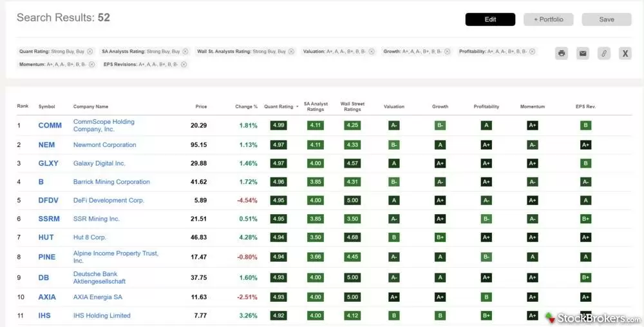Click SSRM's B- Profitability grade badge
Screen dimensions: 644x327
(x=486, y=219)
